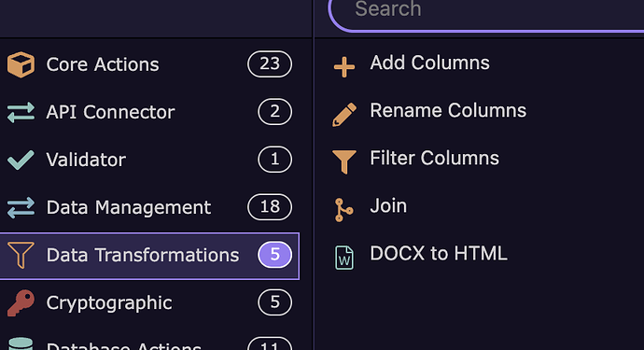Screen dimensions: 644x350
Task: Click the Cryptographic key icon
Action: point(21,302)
